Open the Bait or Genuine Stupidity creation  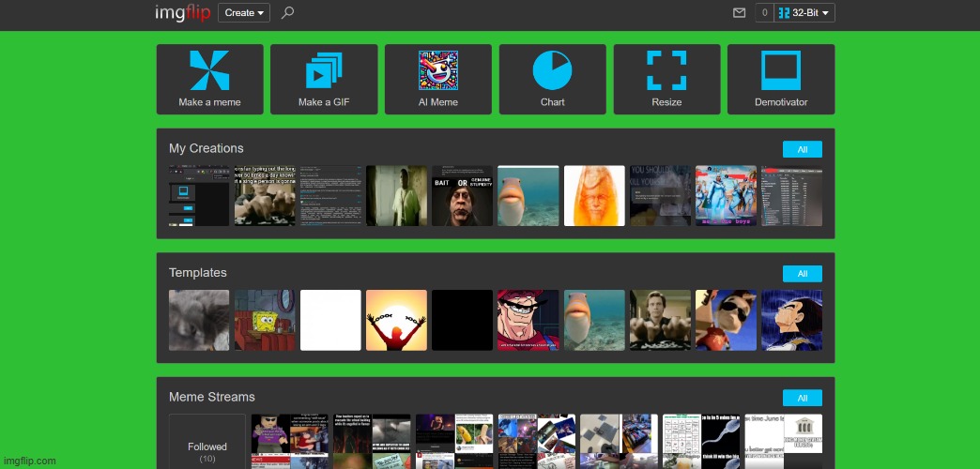point(463,195)
